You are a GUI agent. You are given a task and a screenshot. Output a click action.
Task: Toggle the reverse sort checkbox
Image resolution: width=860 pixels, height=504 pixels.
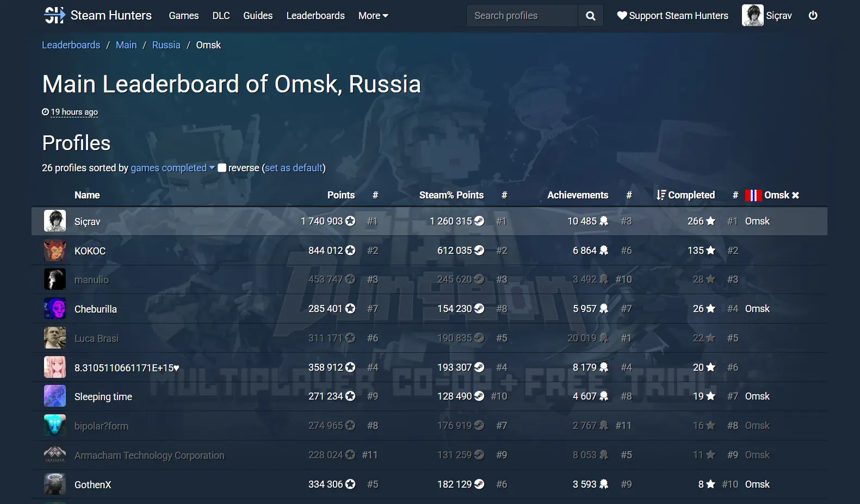pyautogui.click(x=222, y=168)
